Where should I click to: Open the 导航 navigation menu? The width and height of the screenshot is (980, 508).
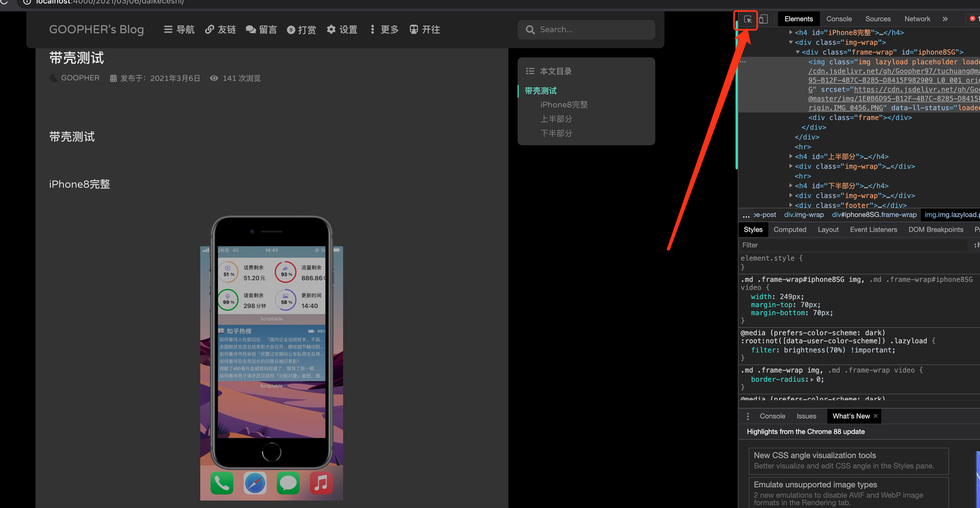coord(179,29)
